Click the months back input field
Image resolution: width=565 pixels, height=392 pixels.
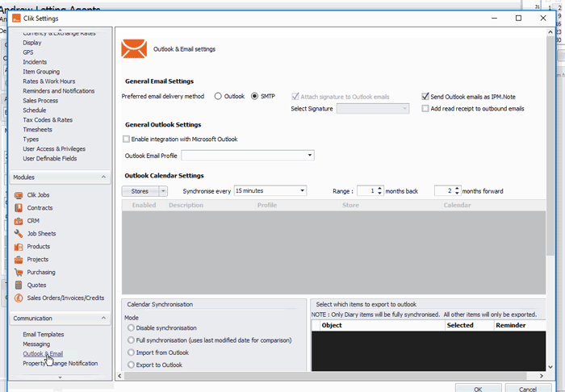click(366, 191)
